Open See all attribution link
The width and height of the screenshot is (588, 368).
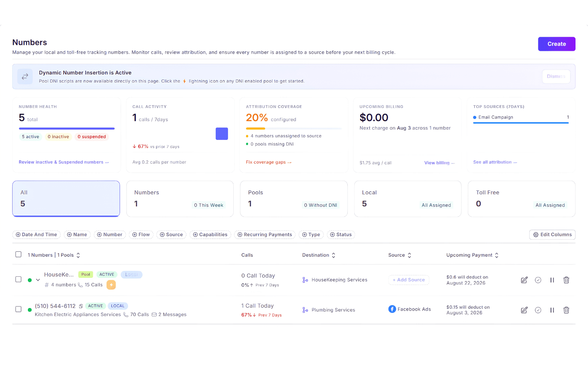click(x=495, y=162)
